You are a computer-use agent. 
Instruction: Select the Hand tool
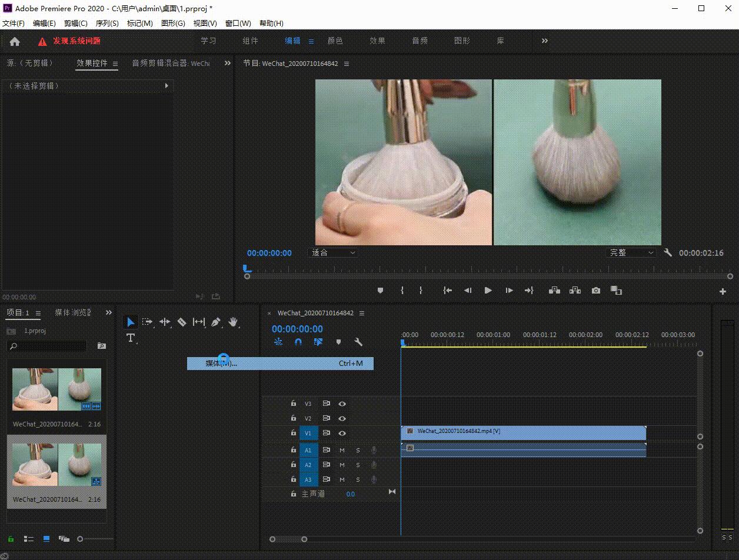[x=233, y=322]
